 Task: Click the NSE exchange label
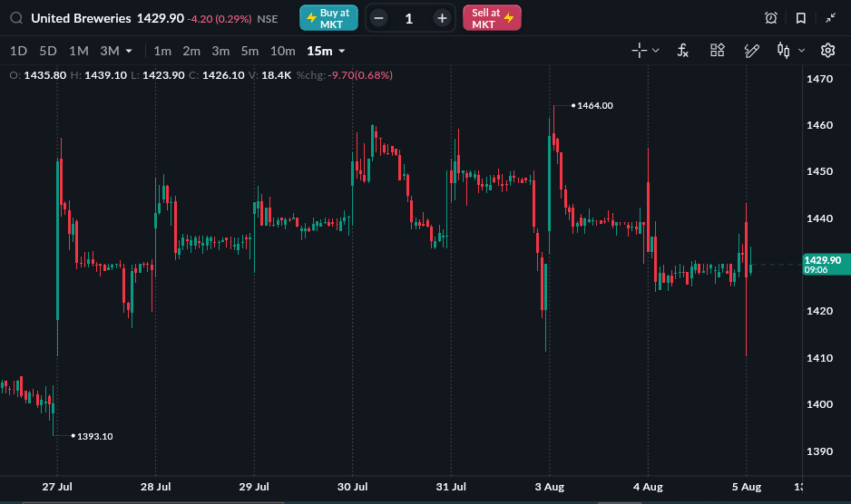(268, 19)
